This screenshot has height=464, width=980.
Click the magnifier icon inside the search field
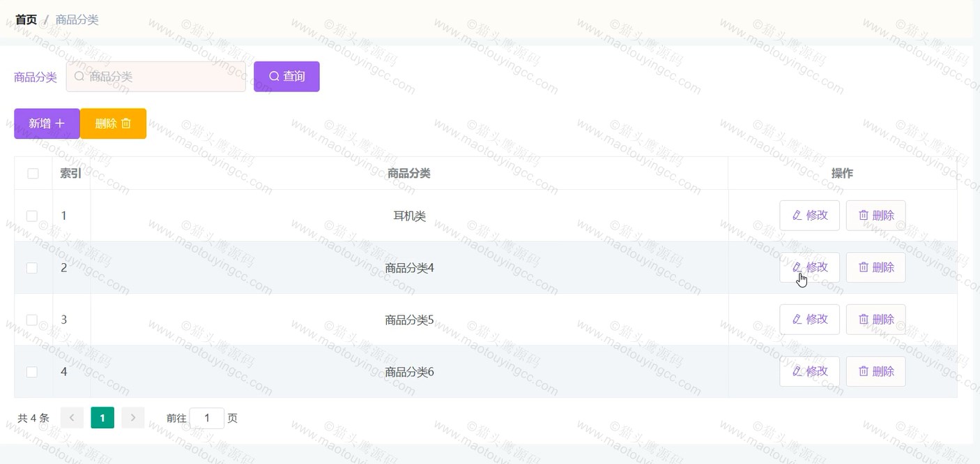click(79, 77)
